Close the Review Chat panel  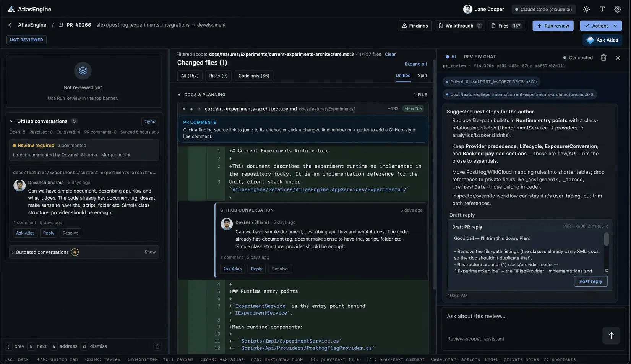click(618, 58)
